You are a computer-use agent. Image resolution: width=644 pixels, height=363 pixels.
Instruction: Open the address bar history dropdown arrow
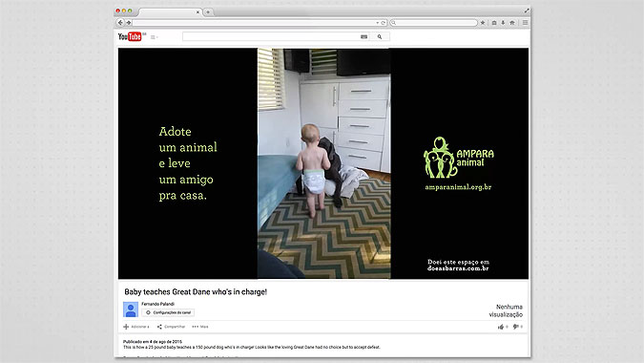tap(378, 23)
